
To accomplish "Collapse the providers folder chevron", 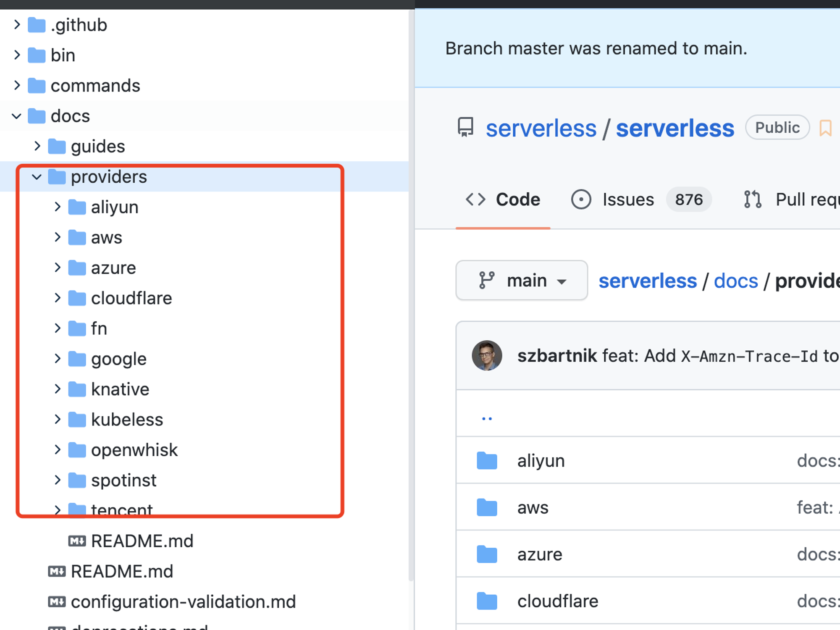I will tap(37, 177).
